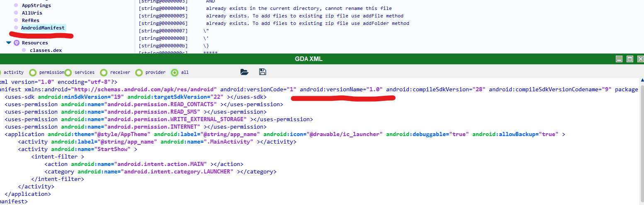Select RefRes tree item
The image size is (644, 205).
pyautogui.click(x=30, y=20)
